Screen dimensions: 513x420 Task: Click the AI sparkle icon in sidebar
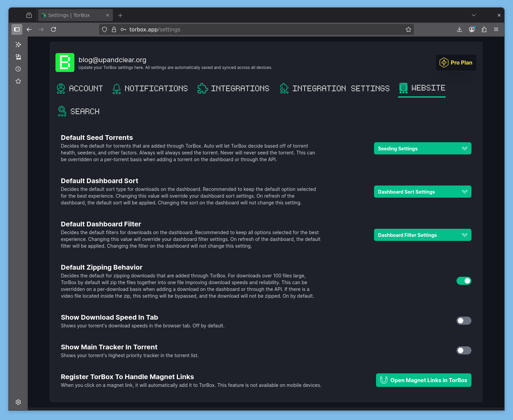click(x=18, y=45)
